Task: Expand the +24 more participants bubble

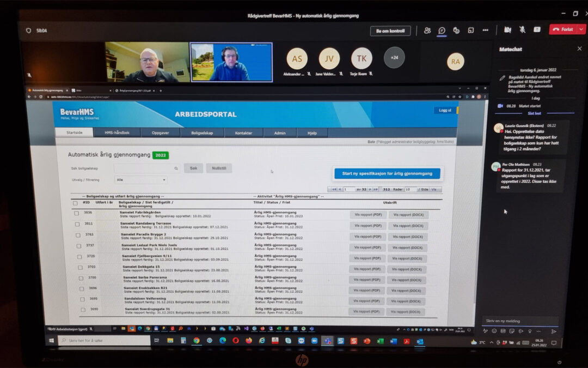Action: 394,58
